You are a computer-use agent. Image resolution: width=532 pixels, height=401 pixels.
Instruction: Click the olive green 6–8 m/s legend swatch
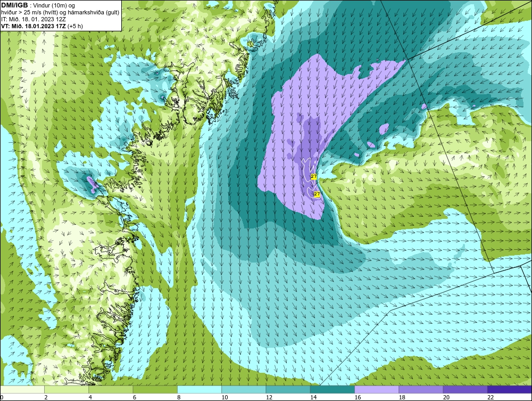point(155,389)
